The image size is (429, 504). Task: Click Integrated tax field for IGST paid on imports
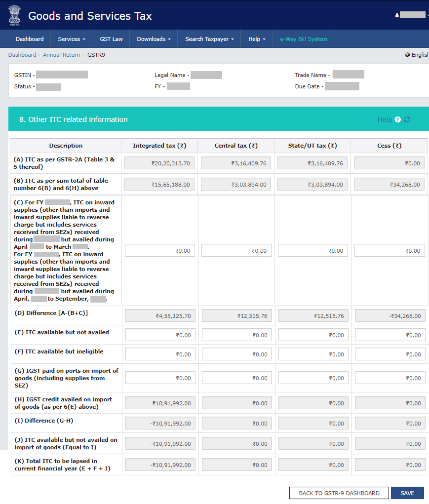[x=160, y=378]
